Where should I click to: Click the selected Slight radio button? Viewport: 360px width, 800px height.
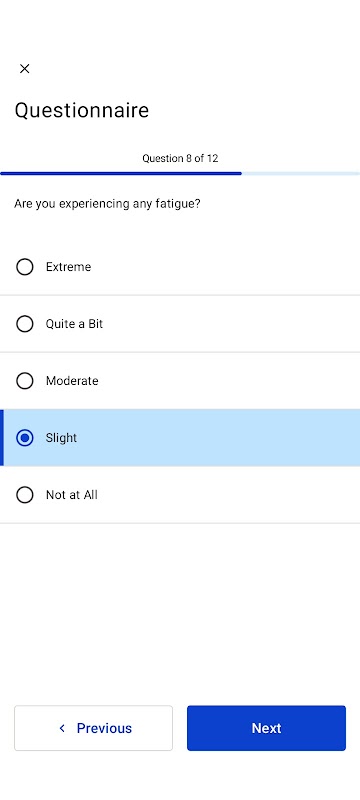tap(24, 438)
